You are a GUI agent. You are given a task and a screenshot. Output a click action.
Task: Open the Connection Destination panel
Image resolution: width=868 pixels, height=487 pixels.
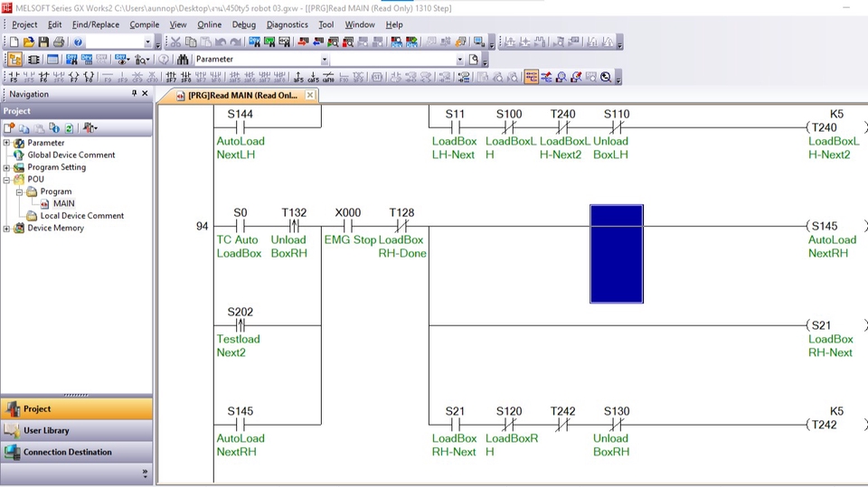click(x=67, y=452)
